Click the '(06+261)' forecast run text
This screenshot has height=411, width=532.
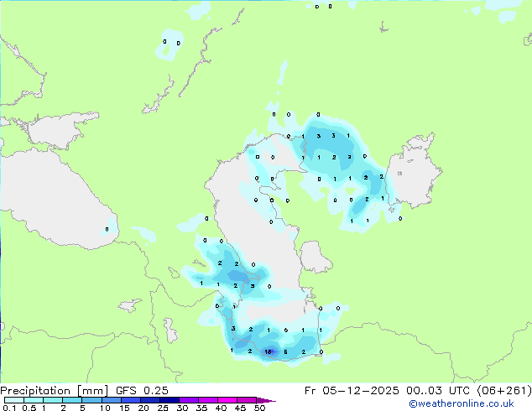pyautogui.click(x=504, y=391)
